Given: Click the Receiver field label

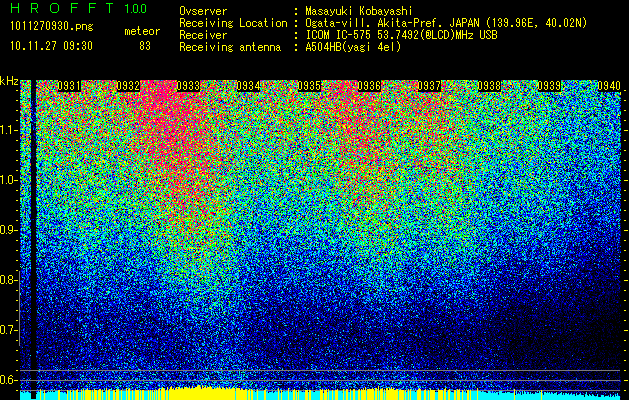Looking at the screenshot, I should click(x=203, y=35).
